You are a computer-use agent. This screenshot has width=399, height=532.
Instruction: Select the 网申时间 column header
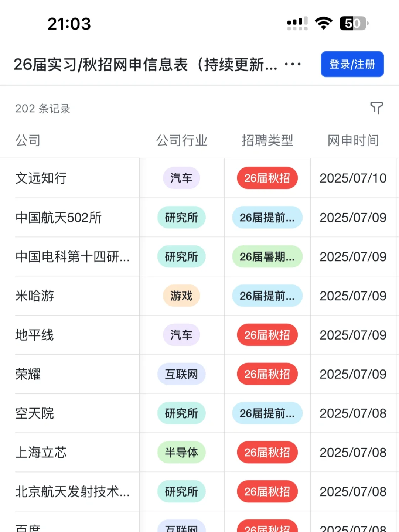pyautogui.click(x=353, y=140)
